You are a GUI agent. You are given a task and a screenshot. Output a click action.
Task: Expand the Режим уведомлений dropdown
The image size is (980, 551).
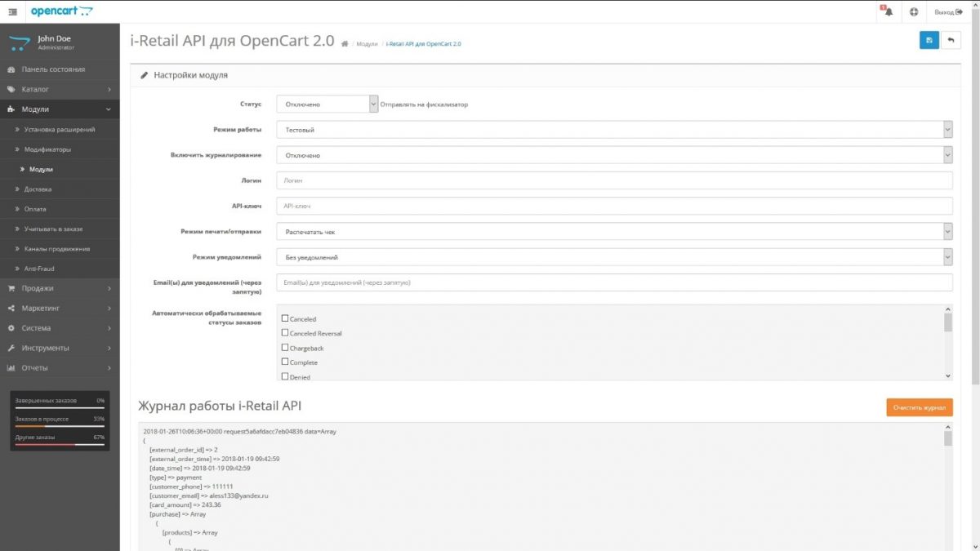pyautogui.click(x=615, y=256)
